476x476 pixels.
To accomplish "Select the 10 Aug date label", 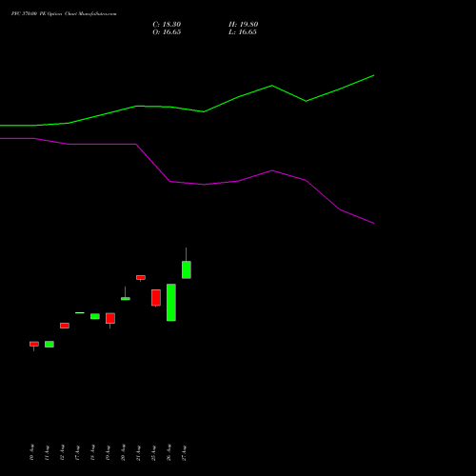I will [x=31, y=452].
